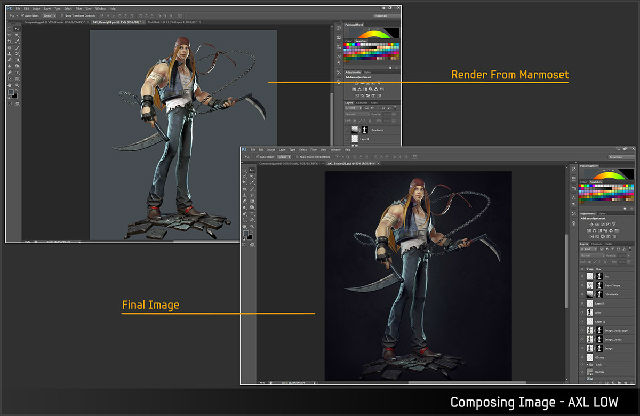Click foreground color swatch in Marmoset render window
Screen dimensions: 640x416
11,92
